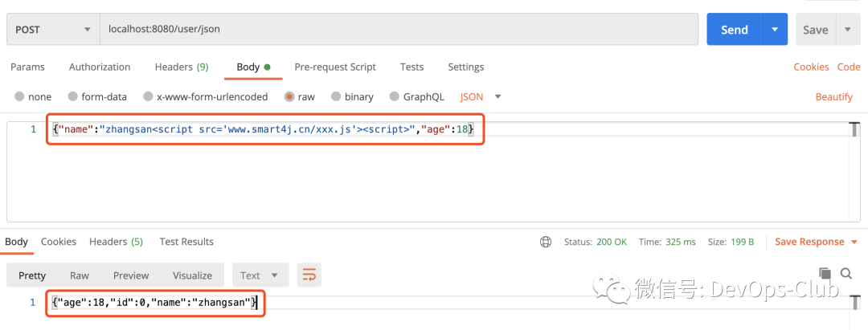This screenshot has height=330, width=868.
Task: Switch to Visualize response view
Action: click(192, 275)
